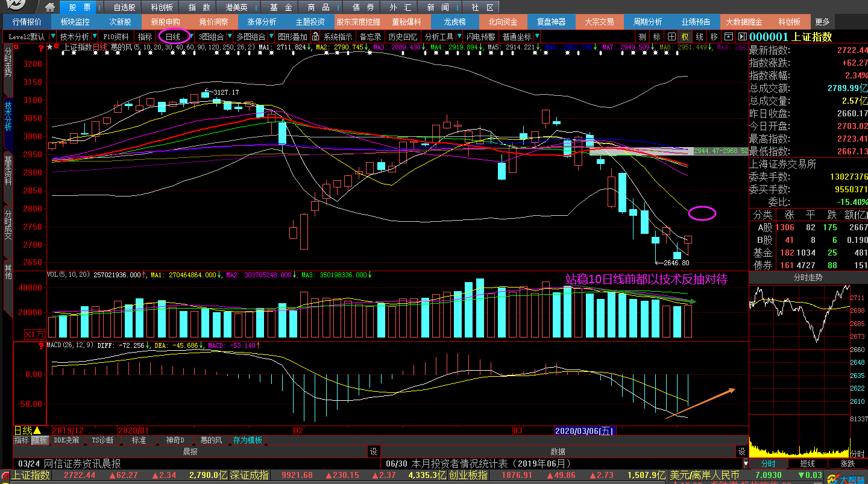Click the 日线 period triangle marker
Image resolution: width=868 pixels, height=484 pixels.
[x=37, y=430]
